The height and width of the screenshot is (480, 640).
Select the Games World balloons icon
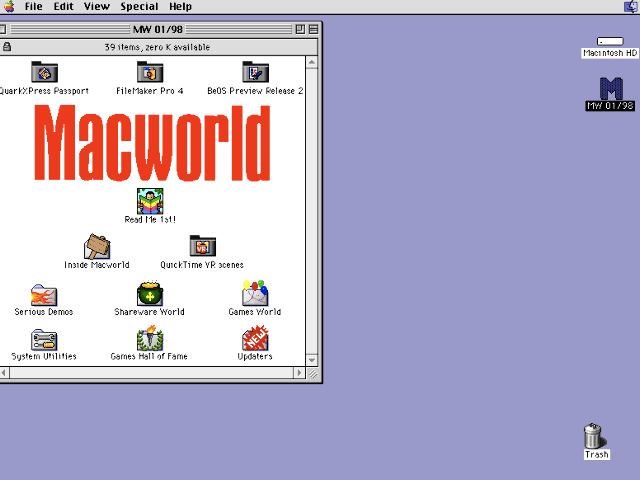tap(255, 293)
